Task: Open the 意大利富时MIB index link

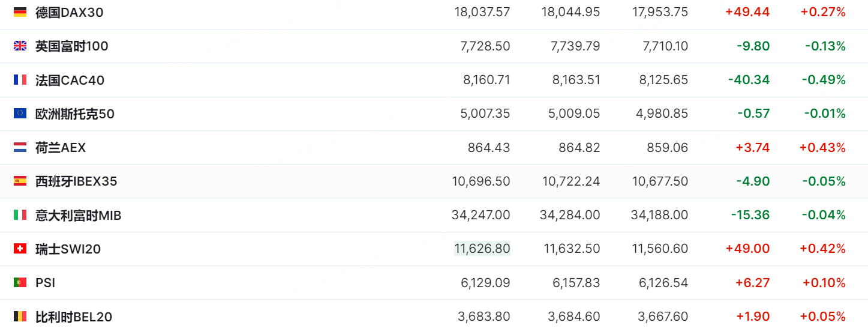Action: click(x=79, y=215)
